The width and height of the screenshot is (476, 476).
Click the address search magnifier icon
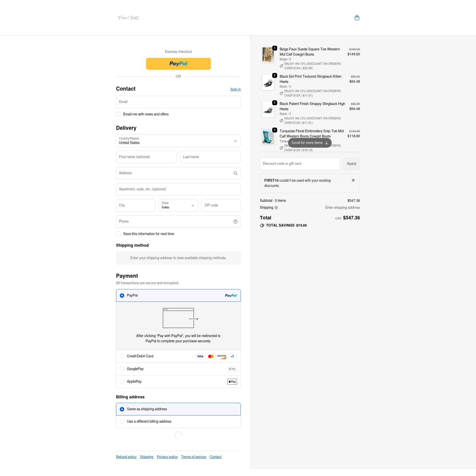click(235, 173)
